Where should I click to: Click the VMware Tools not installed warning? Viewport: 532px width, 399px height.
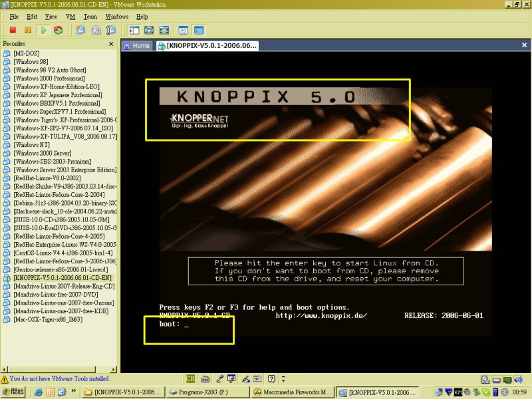(55, 378)
